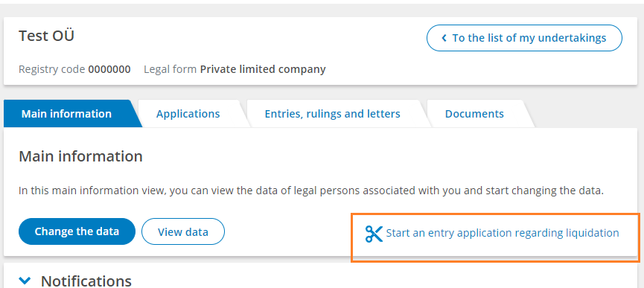This screenshot has height=288, width=644.
Task: Select the registry code 0000000 value
Action: pyautogui.click(x=109, y=69)
